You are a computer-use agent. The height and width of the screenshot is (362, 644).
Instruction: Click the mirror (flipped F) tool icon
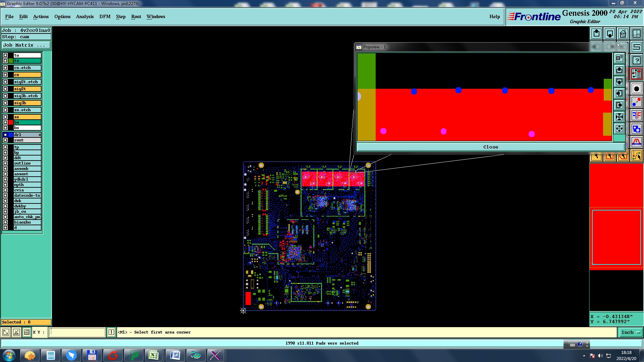click(x=636, y=116)
